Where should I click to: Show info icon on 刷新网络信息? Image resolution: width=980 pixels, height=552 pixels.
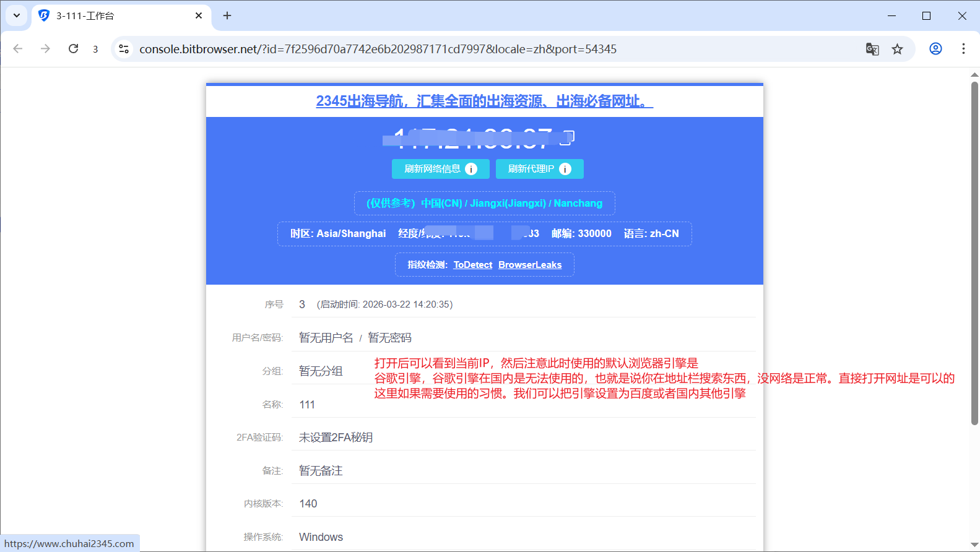click(x=471, y=169)
